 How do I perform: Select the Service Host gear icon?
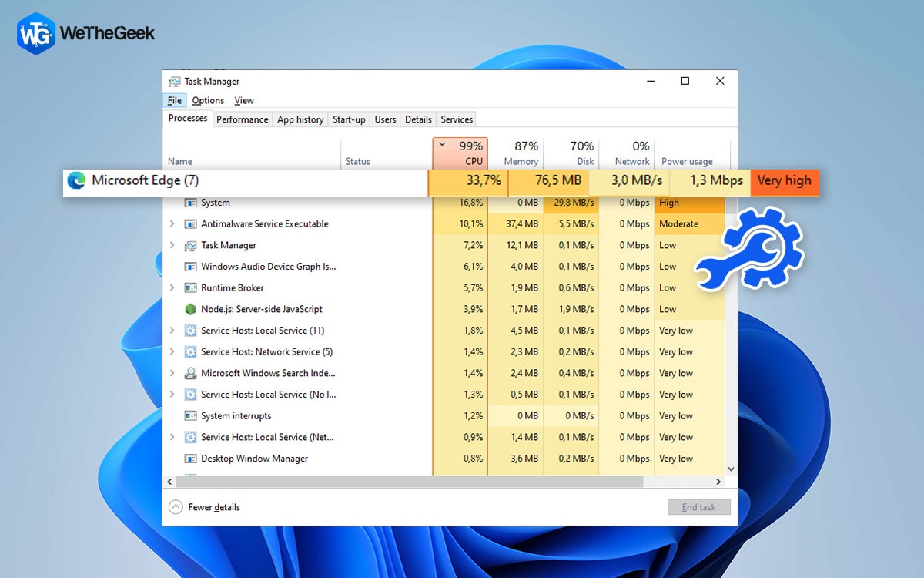[x=189, y=330]
